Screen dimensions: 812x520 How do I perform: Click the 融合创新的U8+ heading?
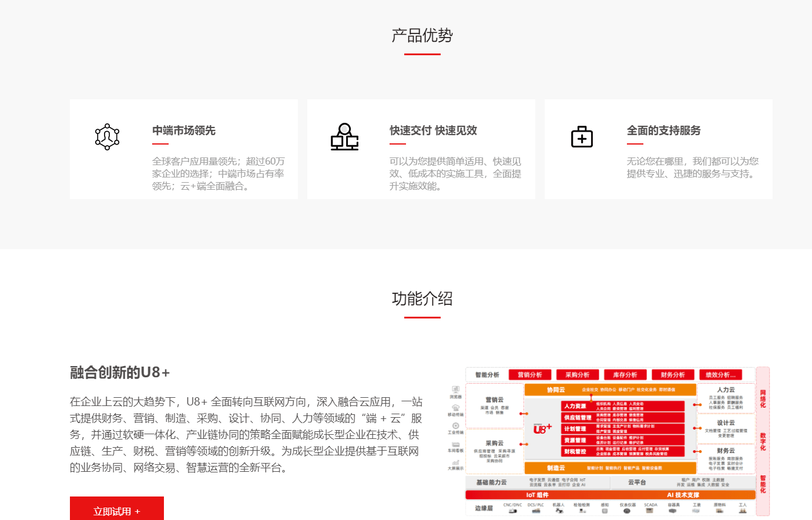(120, 373)
